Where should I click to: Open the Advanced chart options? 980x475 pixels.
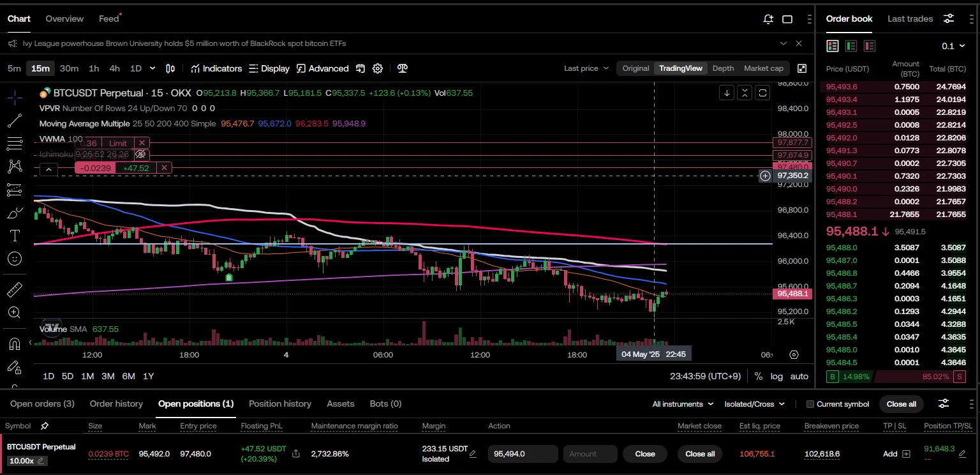point(322,68)
